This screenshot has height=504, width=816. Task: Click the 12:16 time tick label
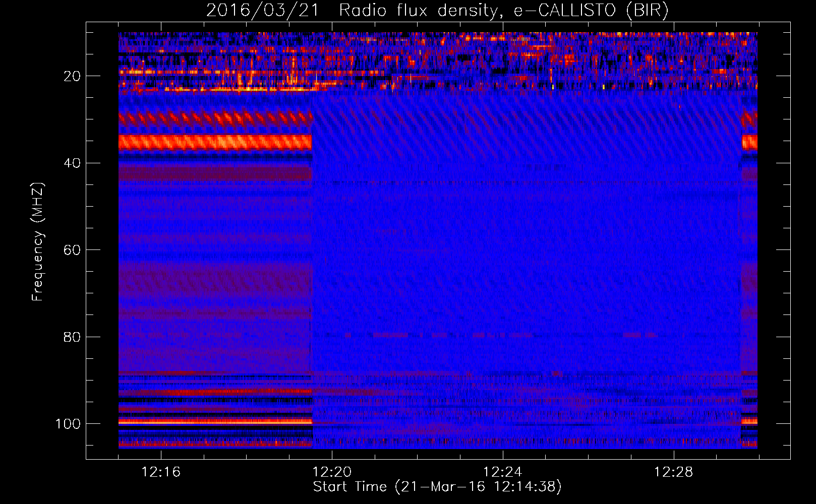[161, 472]
